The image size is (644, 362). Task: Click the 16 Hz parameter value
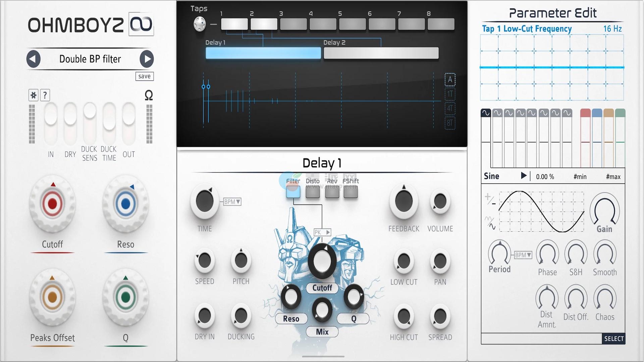click(x=612, y=29)
